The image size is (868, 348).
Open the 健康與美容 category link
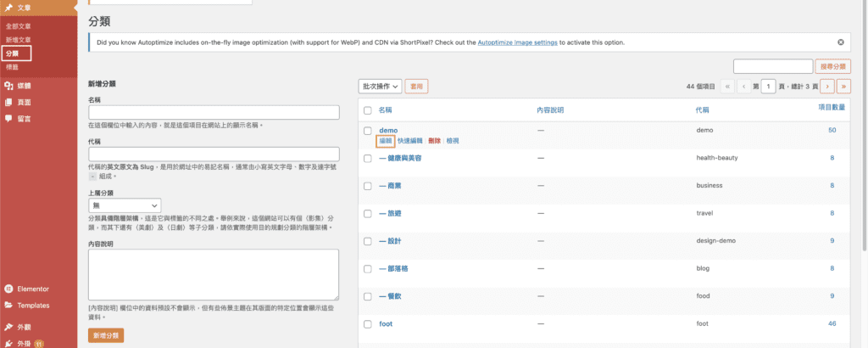(x=401, y=159)
